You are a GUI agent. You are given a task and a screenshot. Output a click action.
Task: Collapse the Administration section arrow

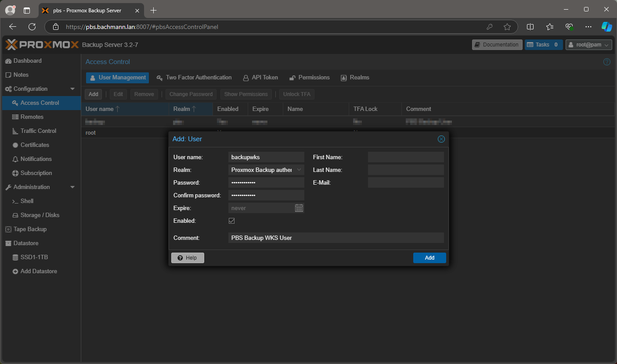coord(72,187)
